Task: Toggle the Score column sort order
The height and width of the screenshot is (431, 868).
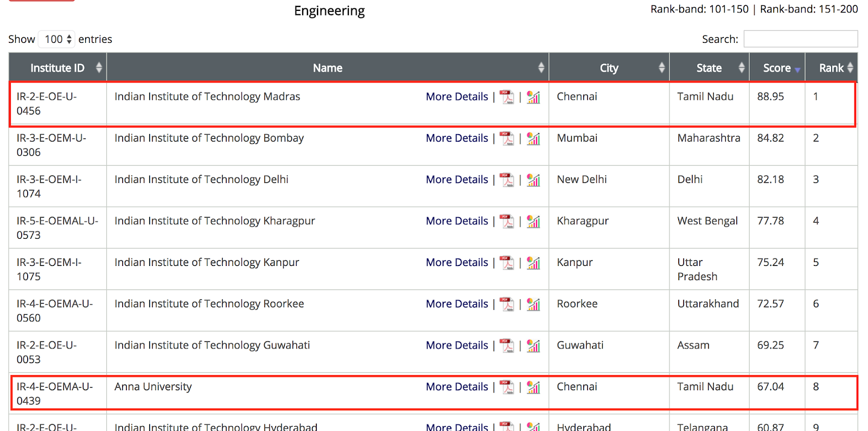Action: click(x=797, y=68)
